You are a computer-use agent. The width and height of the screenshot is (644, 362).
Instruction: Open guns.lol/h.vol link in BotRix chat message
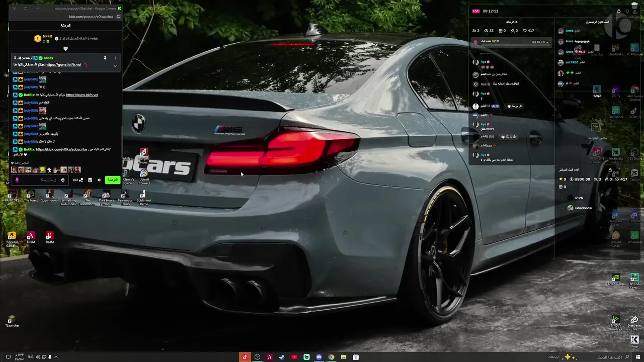pyautogui.click(x=82, y=95)
